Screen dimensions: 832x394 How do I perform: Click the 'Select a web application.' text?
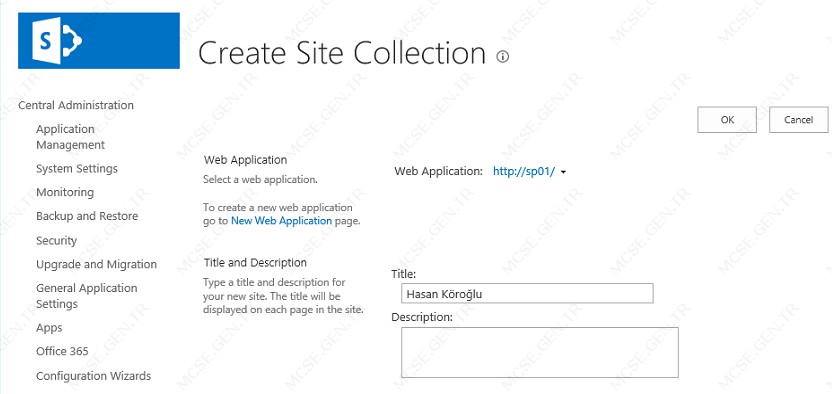pos(261,180)
